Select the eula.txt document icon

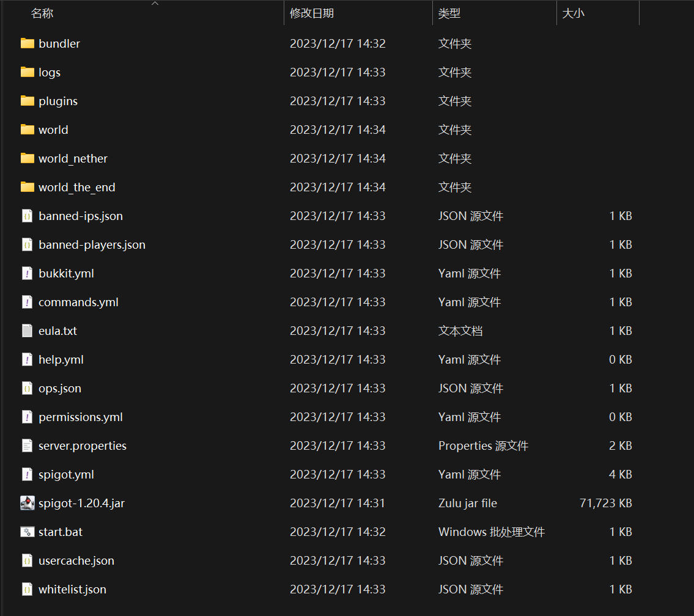coord(28,331)
